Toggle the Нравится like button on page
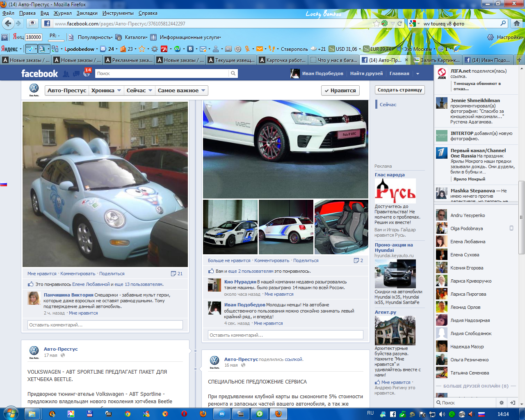The height and width of the screenshot is (420, 525). click(340, 91)
